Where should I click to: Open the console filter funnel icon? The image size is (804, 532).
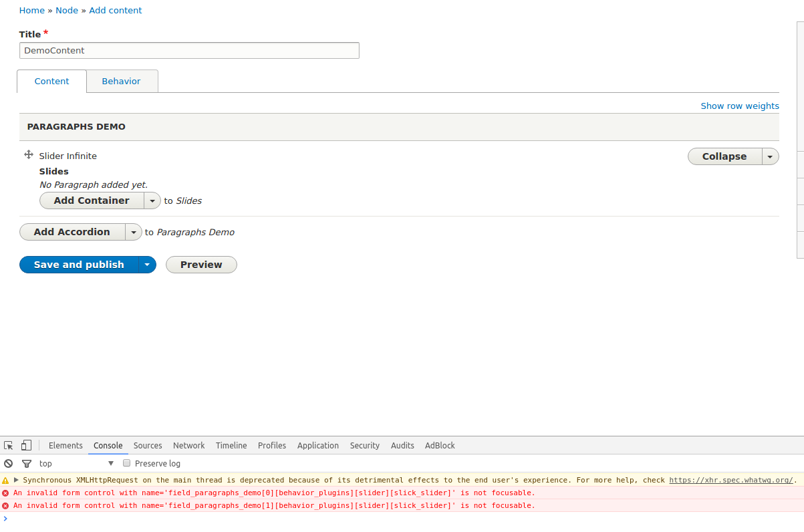[x=26, y=463]
